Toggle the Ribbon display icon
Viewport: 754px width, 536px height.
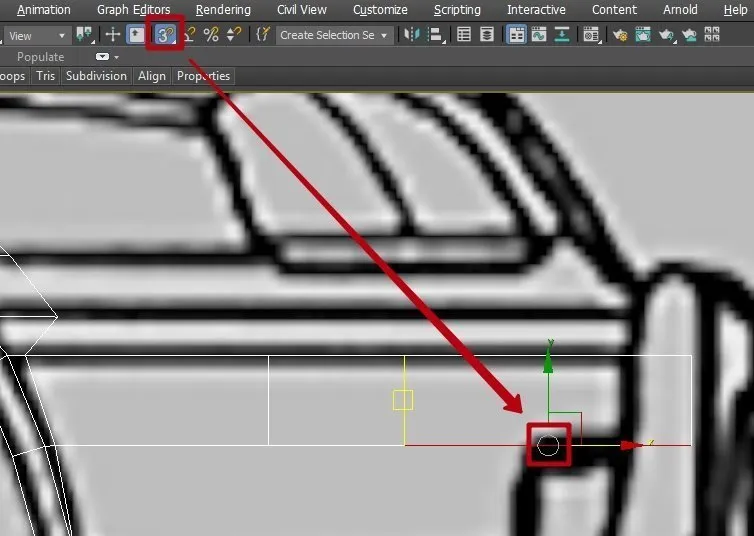(x=516, y=34)
